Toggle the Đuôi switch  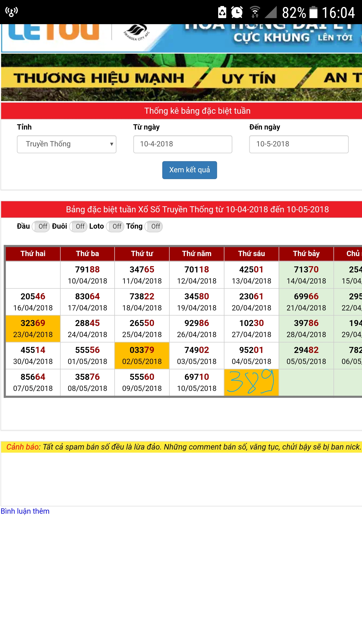coord(78,226)
